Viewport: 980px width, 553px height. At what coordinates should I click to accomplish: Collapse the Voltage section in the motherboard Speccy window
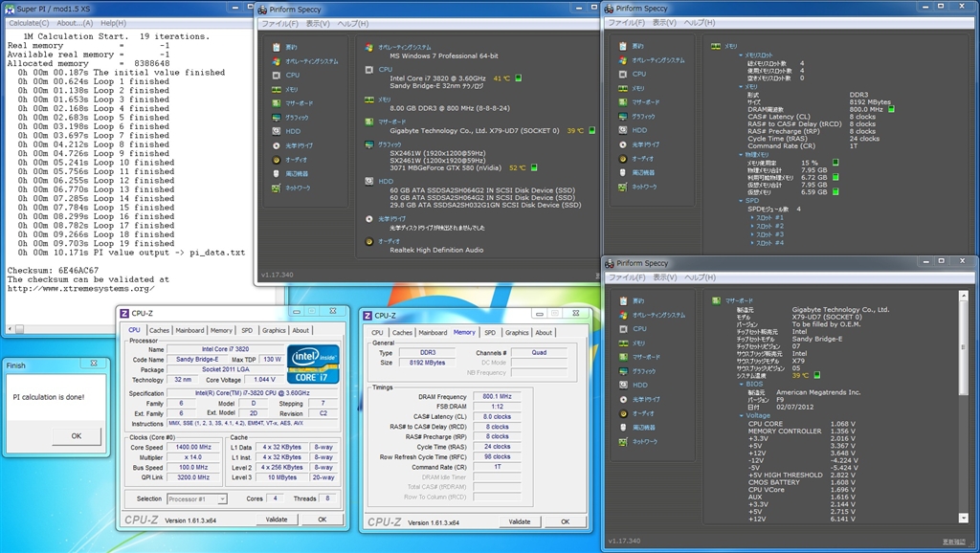(x=739, y=415)
